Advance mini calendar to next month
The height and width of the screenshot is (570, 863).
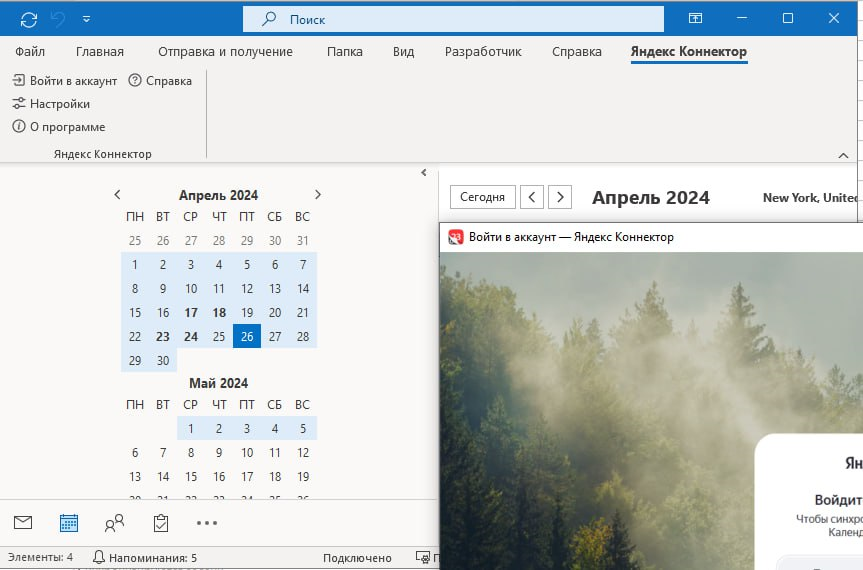[x=318, y=195]
